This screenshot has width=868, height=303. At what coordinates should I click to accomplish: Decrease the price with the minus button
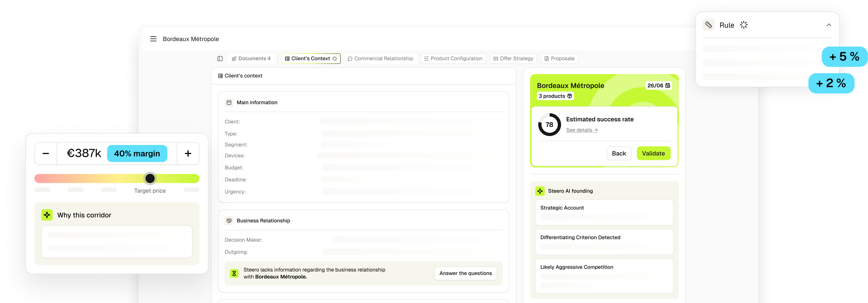pos(46,154)
